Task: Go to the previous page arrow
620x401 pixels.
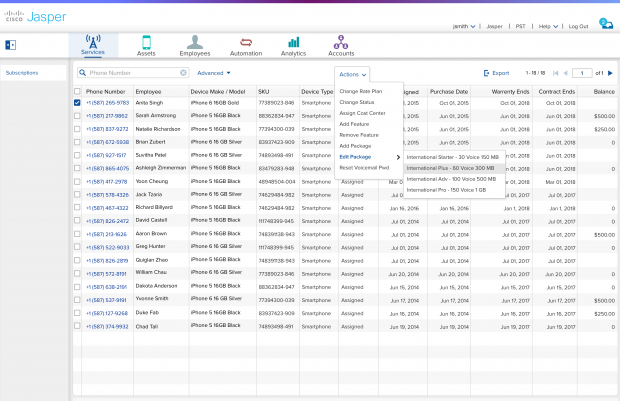Action: [x=565, y=73]
